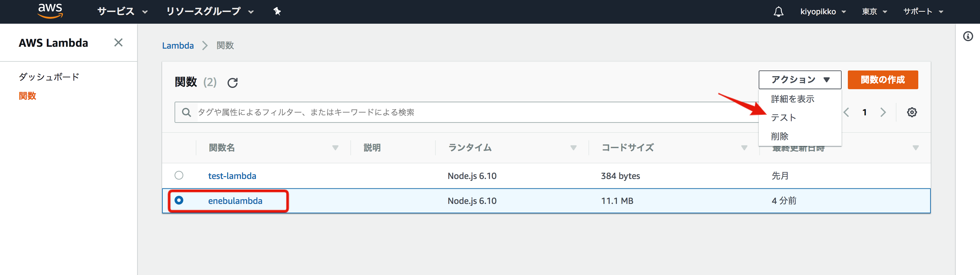Go to previous page of functions
This screenshot has height=275, width=980.
847,112
